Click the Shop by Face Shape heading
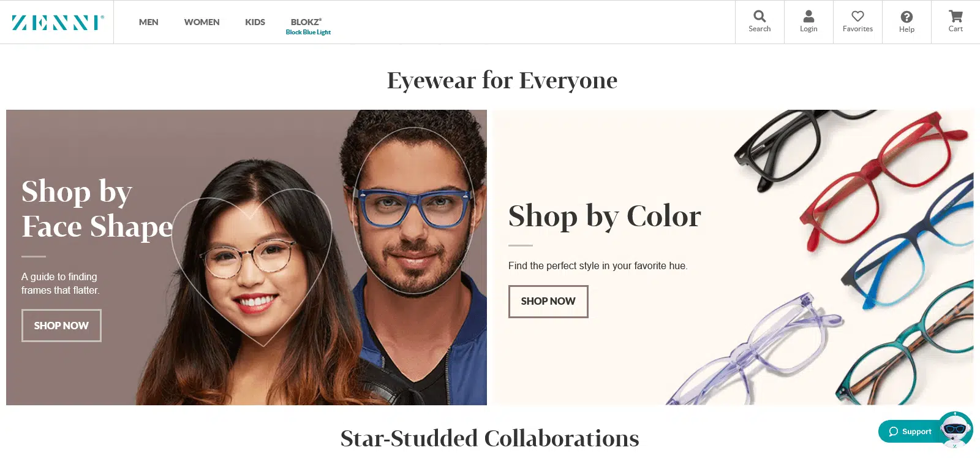The image size is (980, 458). pyautogui.click(x=97, y=208)
